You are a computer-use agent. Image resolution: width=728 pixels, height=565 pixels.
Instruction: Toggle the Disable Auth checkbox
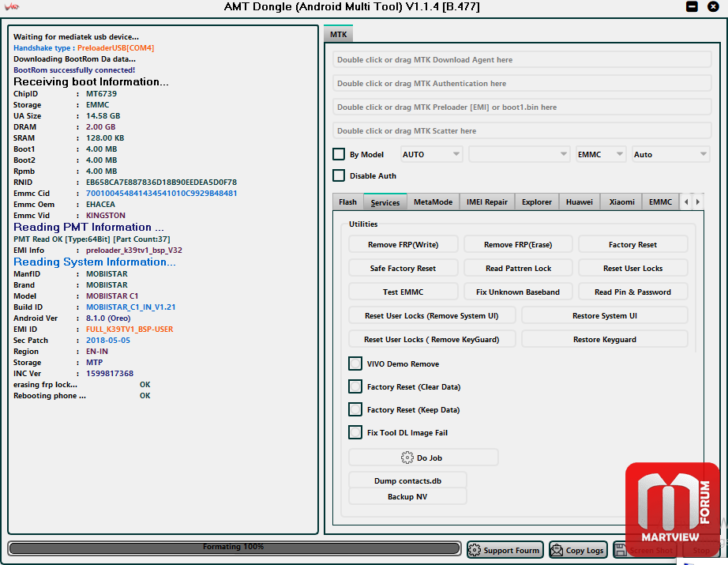click(339, 175)
